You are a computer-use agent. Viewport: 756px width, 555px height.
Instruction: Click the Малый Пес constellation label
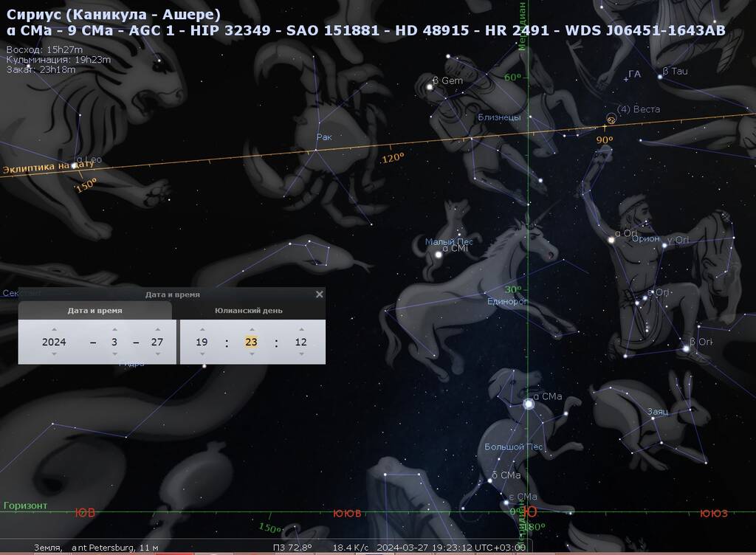(x=448, y=241)
